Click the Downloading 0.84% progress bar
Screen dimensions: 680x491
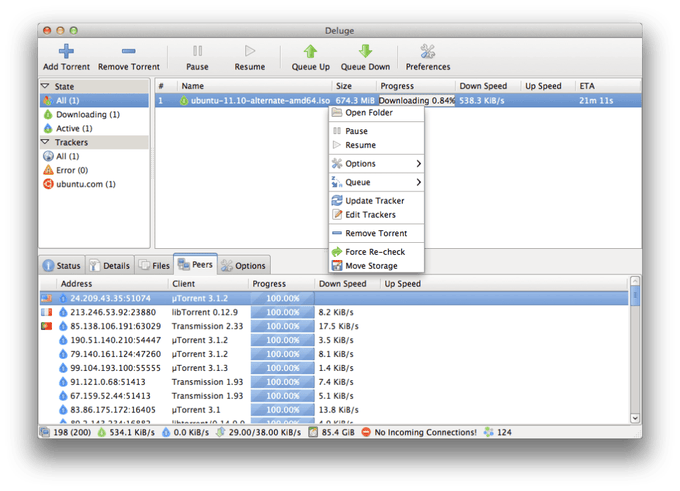pos(416,100)
